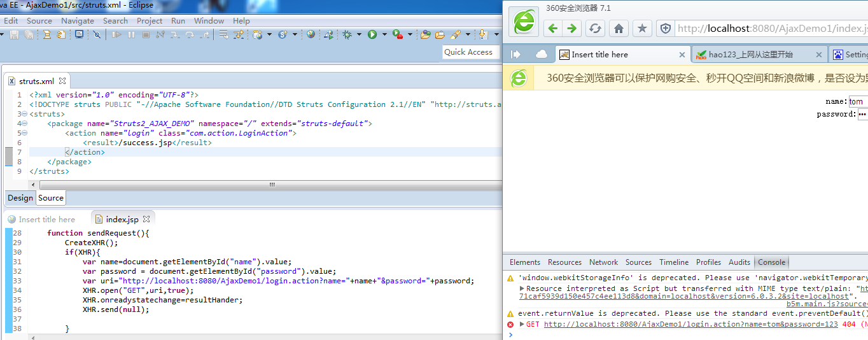Collapse the <struts> element fold marker
Viewport: 868px width, 340px height.
pyautogui.click(x=24, y=114)
